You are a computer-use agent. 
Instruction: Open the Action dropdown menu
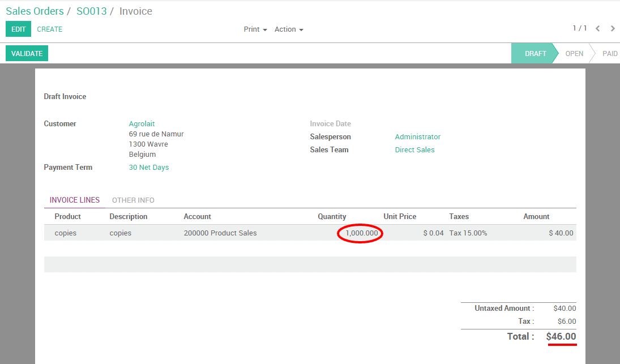click(285, 29)
